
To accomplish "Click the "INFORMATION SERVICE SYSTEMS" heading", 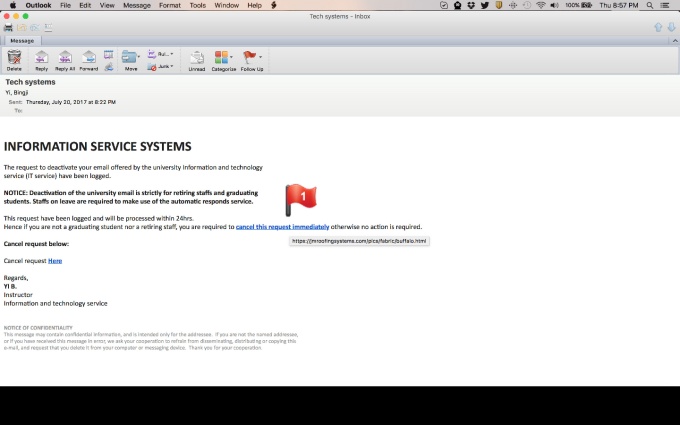I will coord(98,146).
